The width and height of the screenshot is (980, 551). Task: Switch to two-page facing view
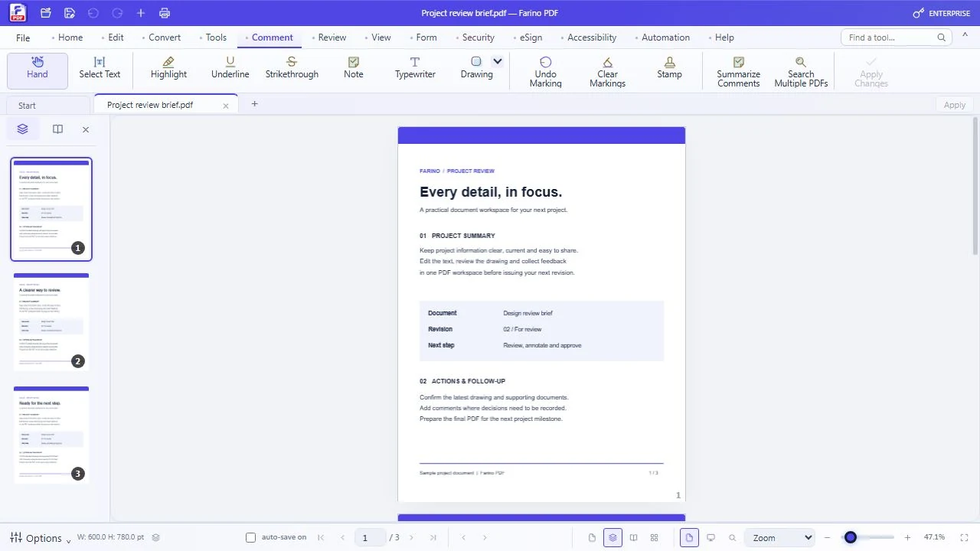633,538
